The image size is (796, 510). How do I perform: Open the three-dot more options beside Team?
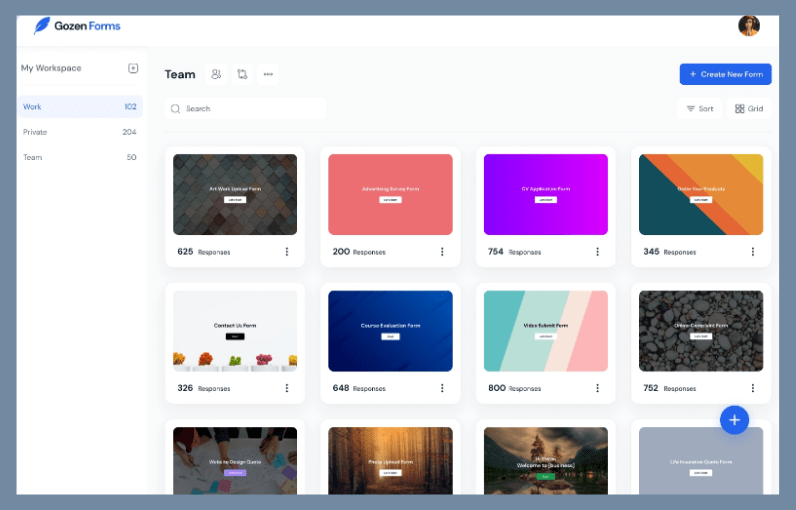pyautogui.click(x=267, y=74)
